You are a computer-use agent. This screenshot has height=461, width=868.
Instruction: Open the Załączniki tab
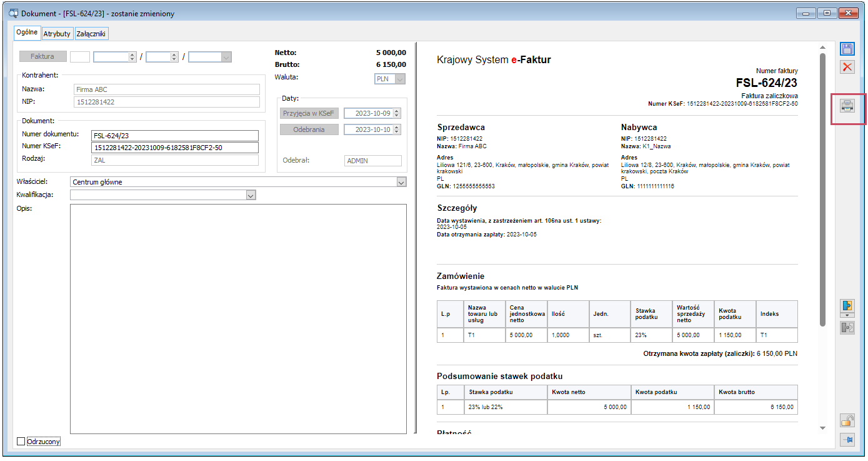(x=92, y=34)
